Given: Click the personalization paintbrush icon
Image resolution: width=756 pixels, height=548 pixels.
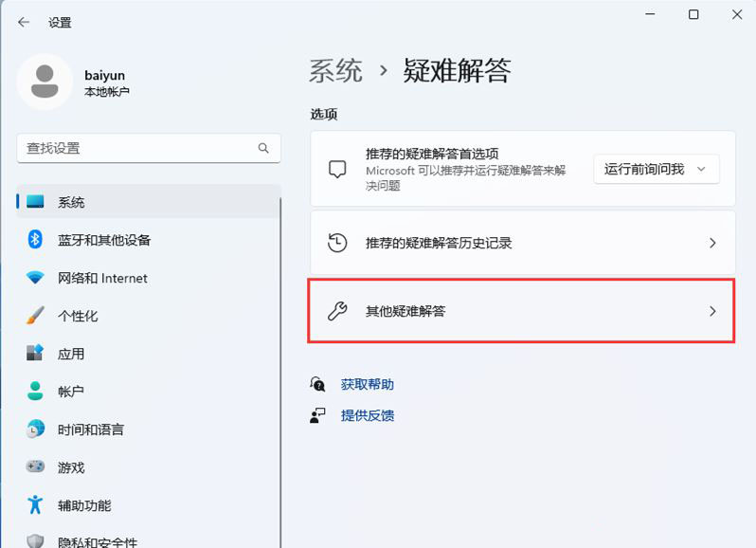Looking at the screenshot, I should pyautogui.click(x=35, y=316).
